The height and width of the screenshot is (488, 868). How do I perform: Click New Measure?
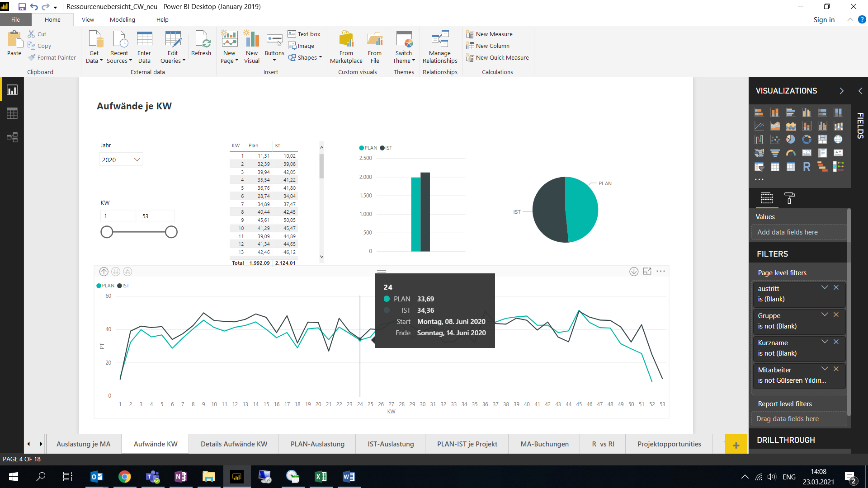pyautogui.click(x=490, y=34)
